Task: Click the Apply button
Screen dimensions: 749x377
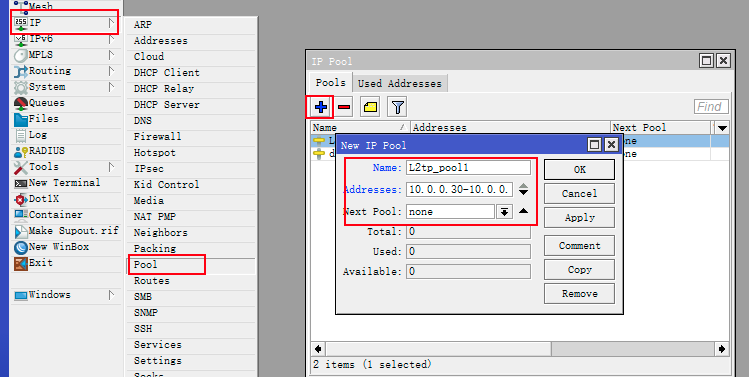Action: pos(579,217)
